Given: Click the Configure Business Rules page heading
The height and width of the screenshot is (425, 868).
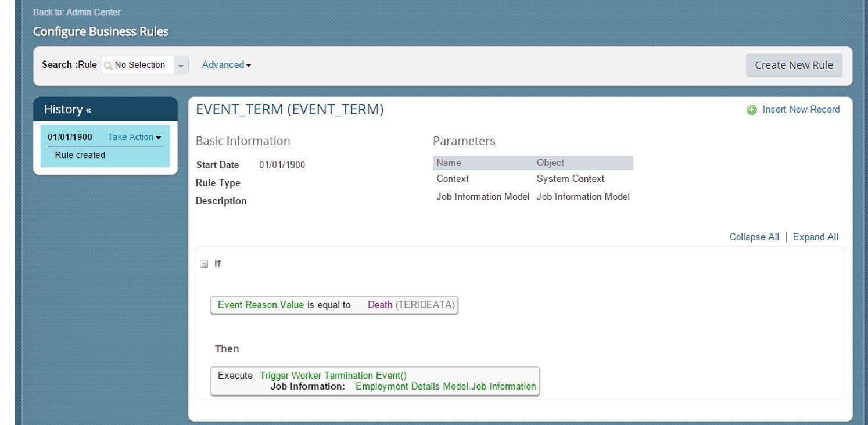Looking at the screenshot, I should pyautogui.click(x=101, y=31).
